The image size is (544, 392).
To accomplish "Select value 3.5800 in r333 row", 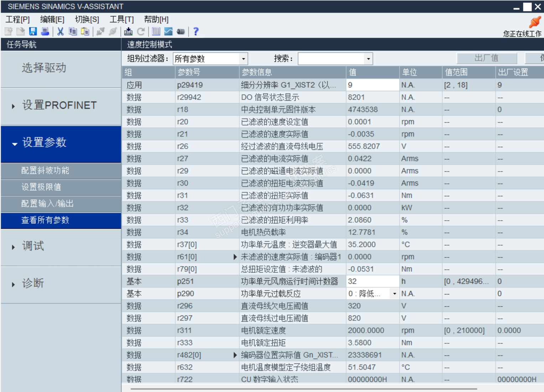I will tap(360, 343).
